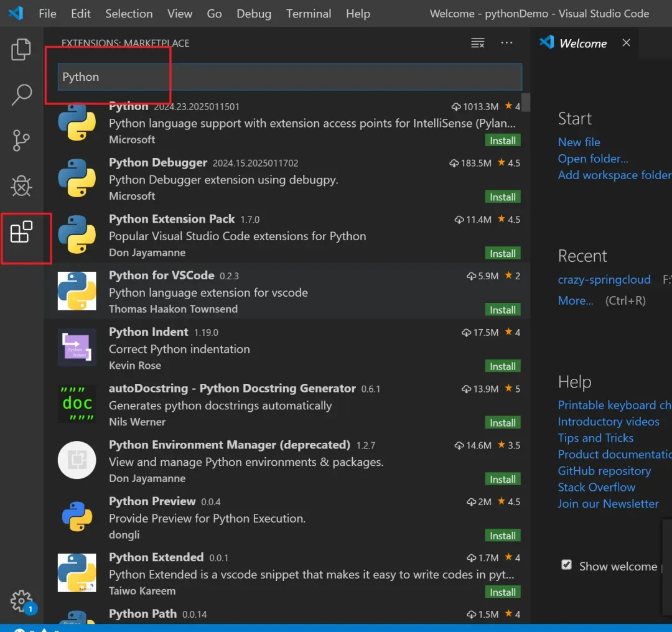This screenshot has height=632, width=672.
Task: Select the Python for VSCode extension icon
Action: (77, 291)
